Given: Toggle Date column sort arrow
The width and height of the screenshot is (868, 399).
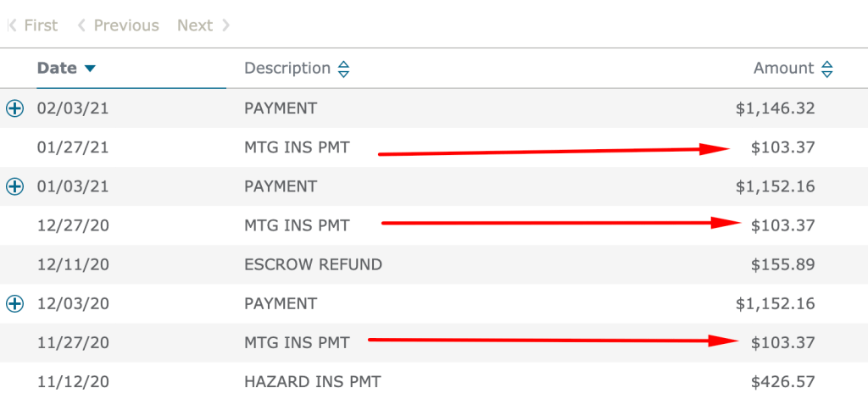Looking at the screenshot, I should click(x=90, y=69).
